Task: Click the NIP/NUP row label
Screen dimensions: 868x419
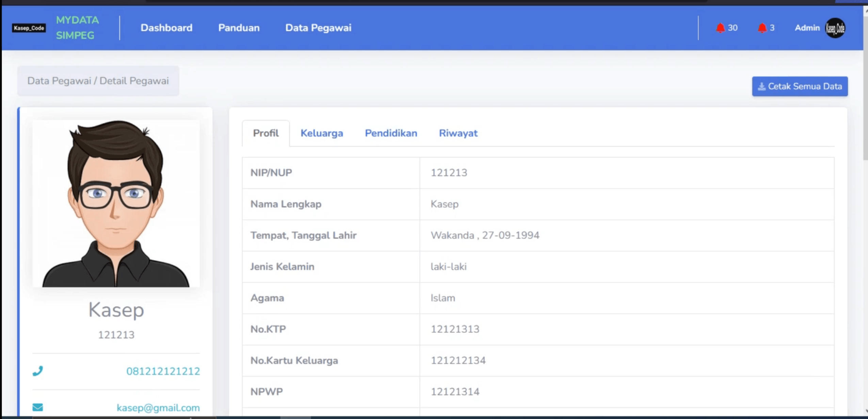Action: 271,173
